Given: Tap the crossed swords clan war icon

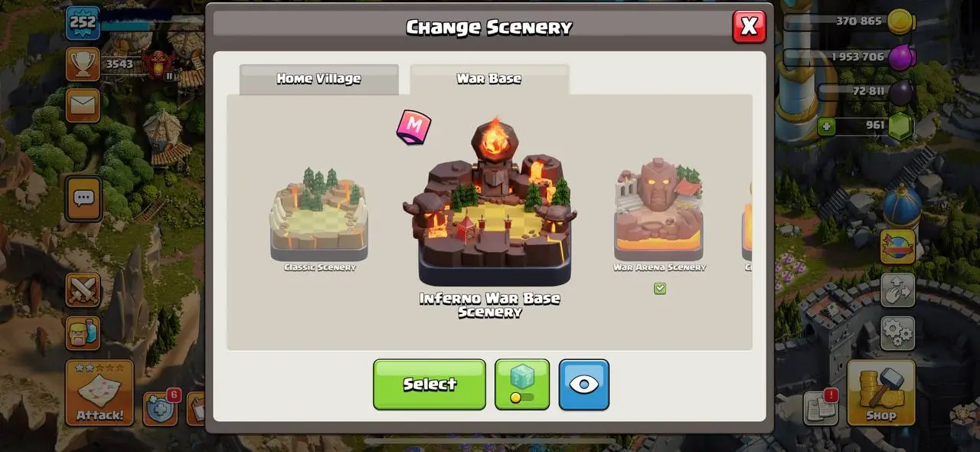Looking at the screenshot, I should click(83, 291).
